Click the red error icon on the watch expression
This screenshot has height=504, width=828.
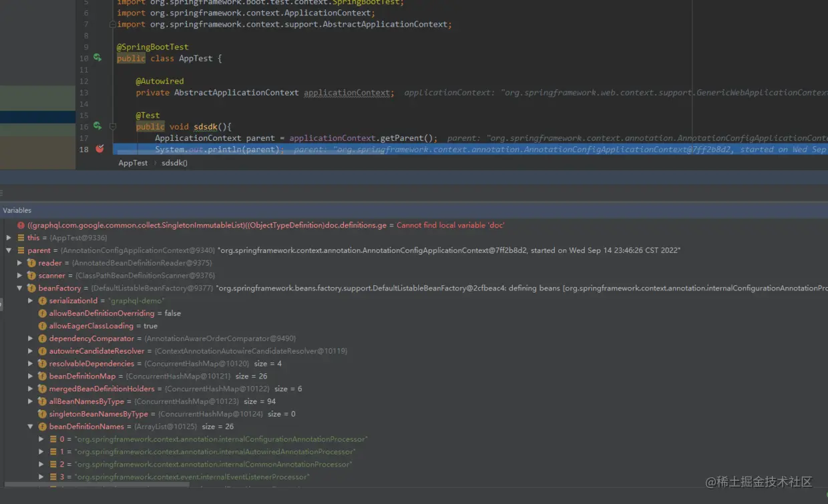(21, 226)
